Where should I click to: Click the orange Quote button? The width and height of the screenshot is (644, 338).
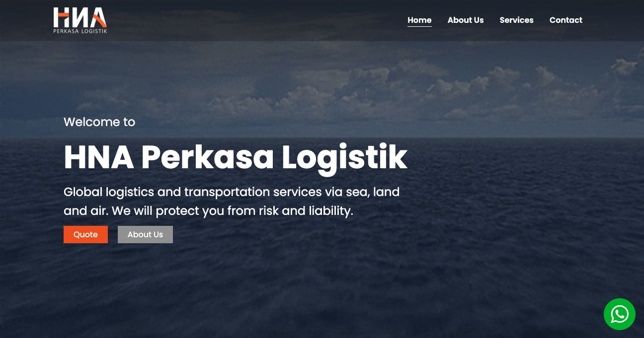tap(85, 234)
